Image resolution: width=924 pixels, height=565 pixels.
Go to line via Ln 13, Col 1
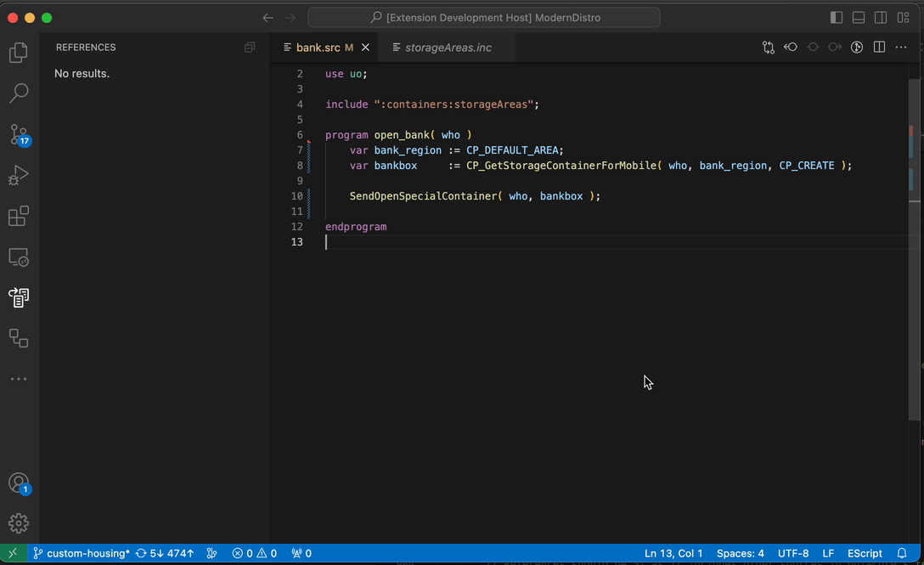(673, 553)
